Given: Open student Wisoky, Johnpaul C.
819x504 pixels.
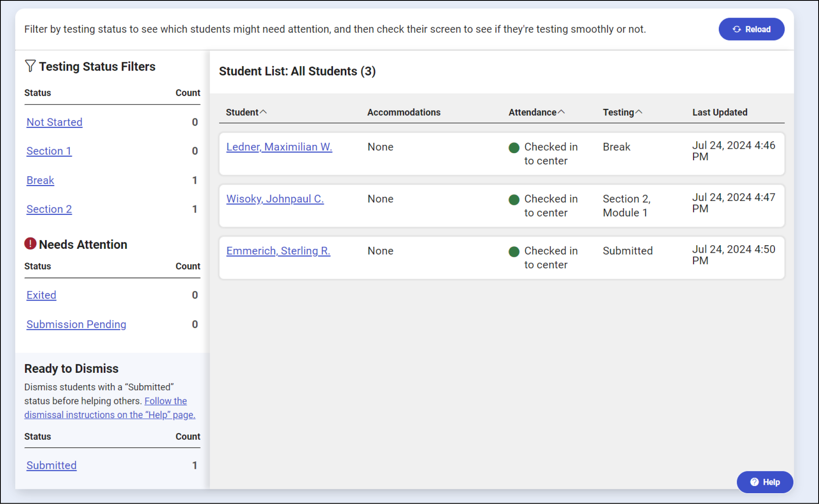Looking at the screenshot, I should 275,199.
